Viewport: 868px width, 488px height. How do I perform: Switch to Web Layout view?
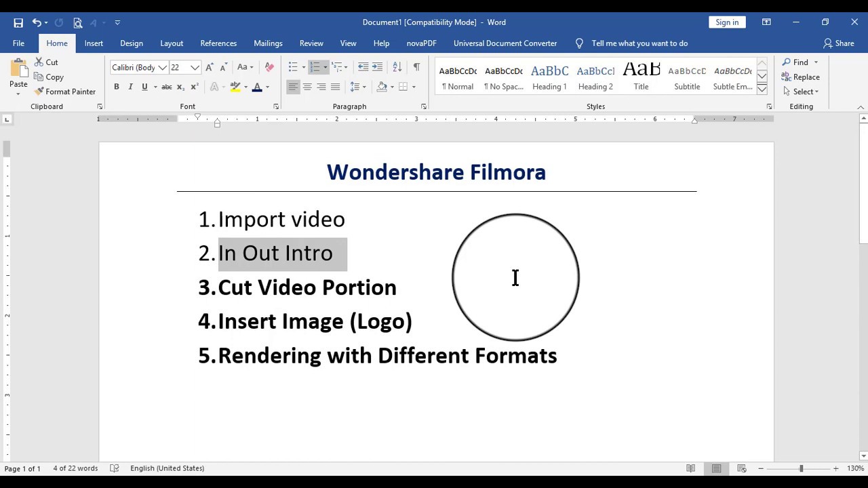pos(742,468)
